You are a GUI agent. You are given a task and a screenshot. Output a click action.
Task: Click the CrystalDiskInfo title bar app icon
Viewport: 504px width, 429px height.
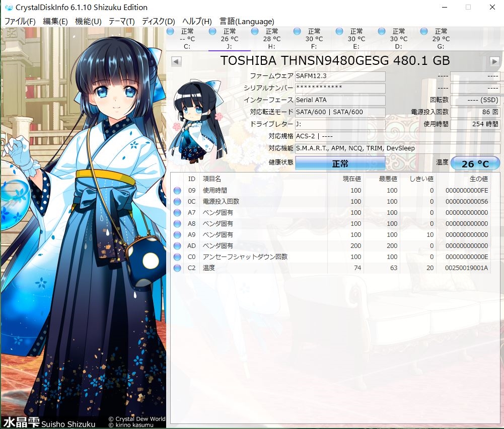pyautogui.click(x=9, y=8)
